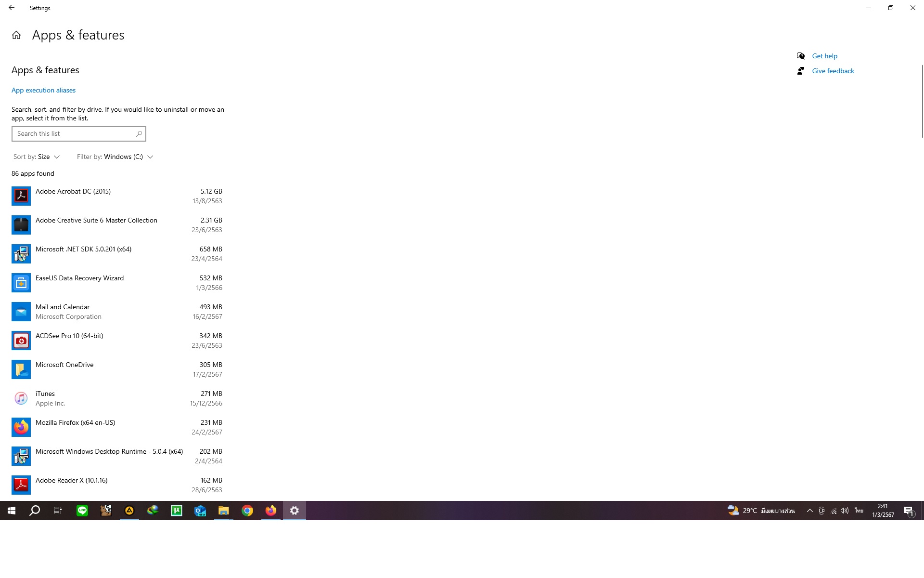The width and height of the screenshot is (924, 578).
Task: Click the 5.12 GB size value
Action: (x=211, y=191)
